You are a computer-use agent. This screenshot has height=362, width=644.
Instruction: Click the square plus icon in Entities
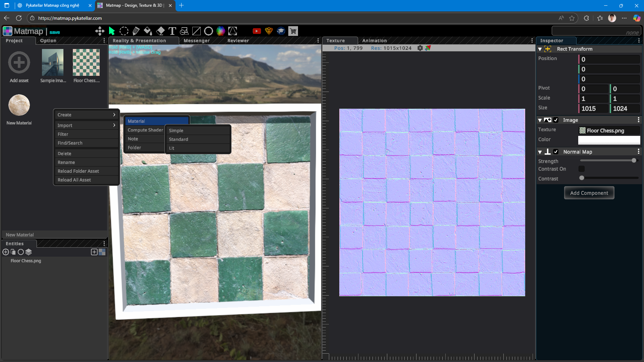(x=94, y=252)
